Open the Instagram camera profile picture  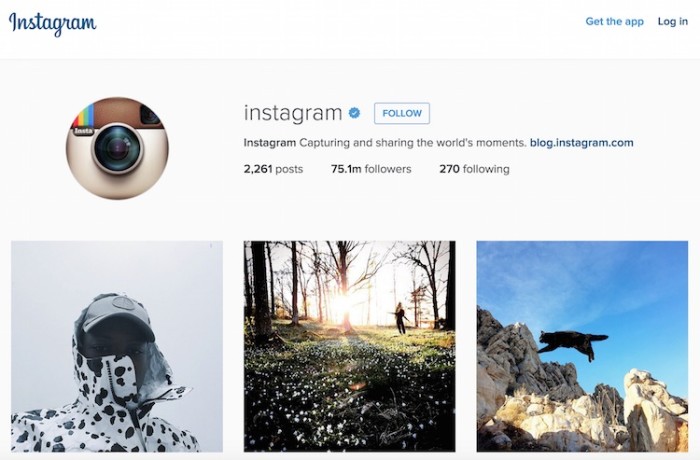(x=117, y=148)
